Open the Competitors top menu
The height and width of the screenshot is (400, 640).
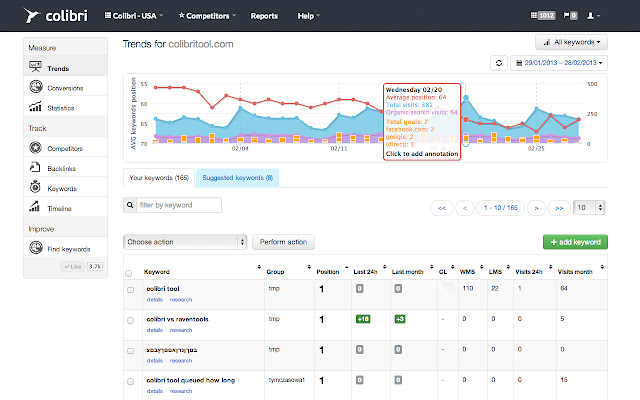207,16
